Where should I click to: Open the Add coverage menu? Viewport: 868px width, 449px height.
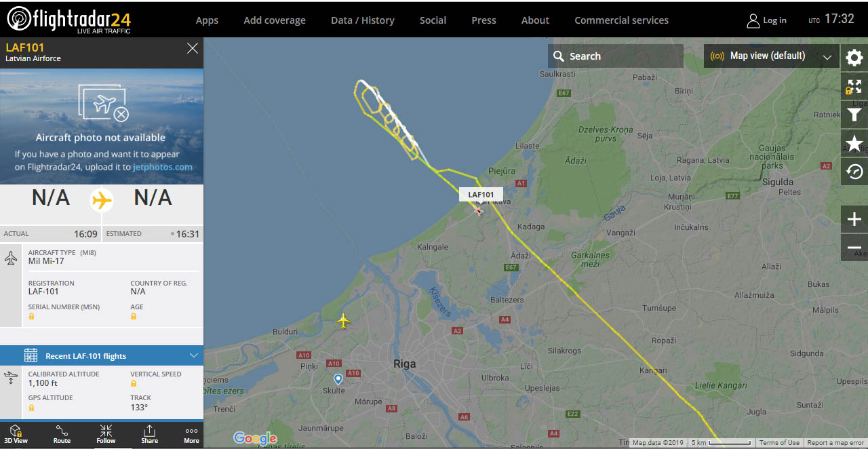275,20
